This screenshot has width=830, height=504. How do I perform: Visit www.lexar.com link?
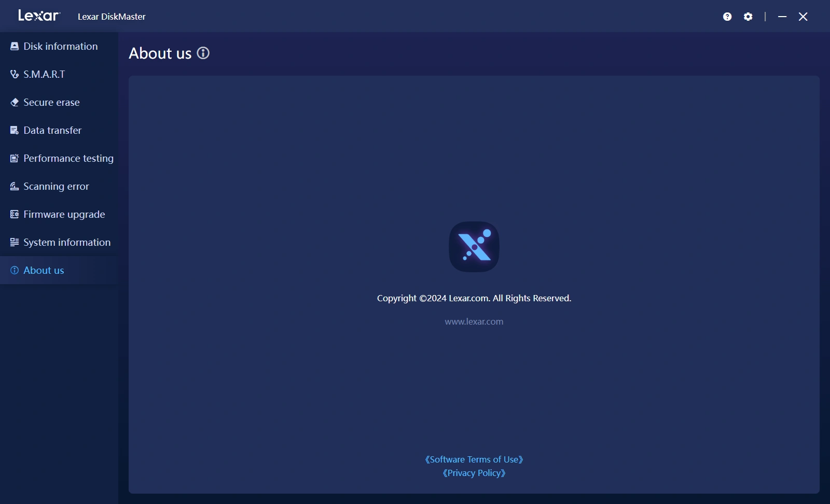[474, 321]
